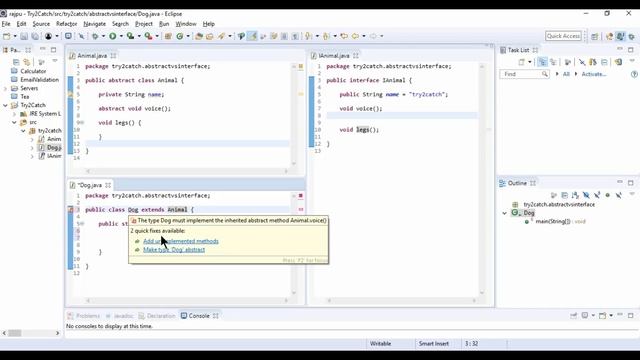The height and width of the screenshot is (360, 640).
Task: Click the Save All toolbar icon
Action: (36, 36)
